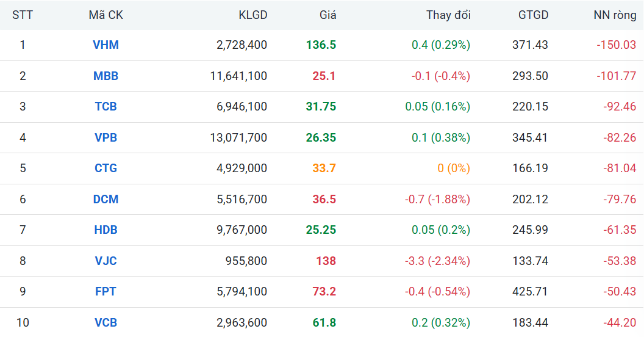Click FPT price 73.2
The image size is (644, 337).
click(324, 291)
